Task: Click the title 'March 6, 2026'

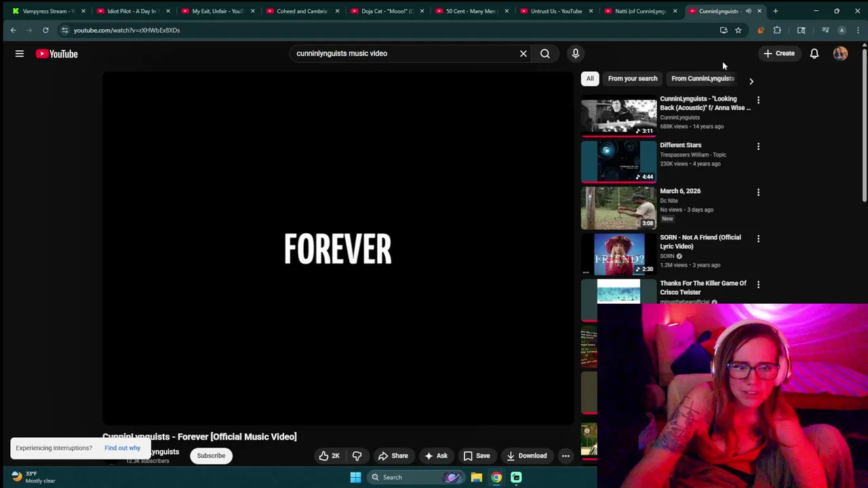Action: pos(680,191)
